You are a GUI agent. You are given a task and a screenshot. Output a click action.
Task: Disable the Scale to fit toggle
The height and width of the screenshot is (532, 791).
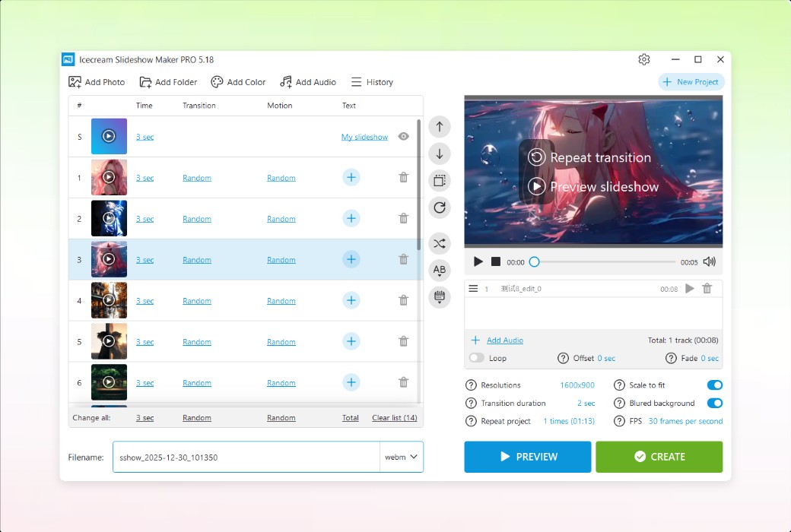tap(714, 385)
